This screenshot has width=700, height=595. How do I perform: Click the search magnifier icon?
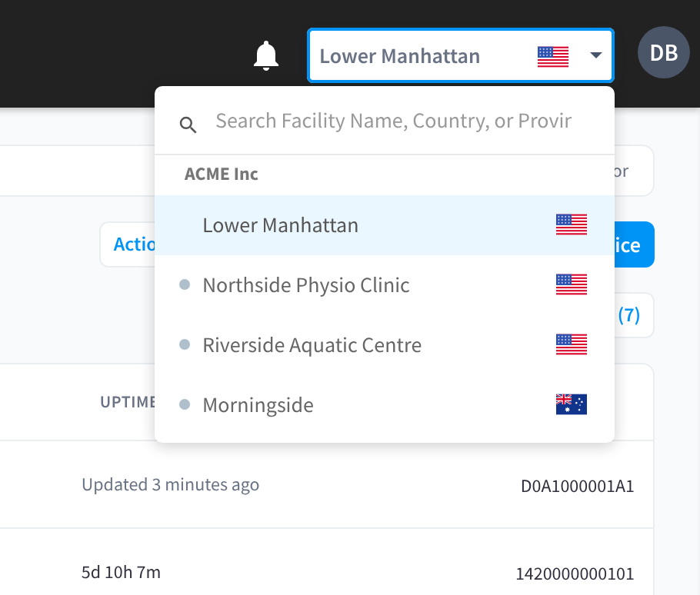188,125
